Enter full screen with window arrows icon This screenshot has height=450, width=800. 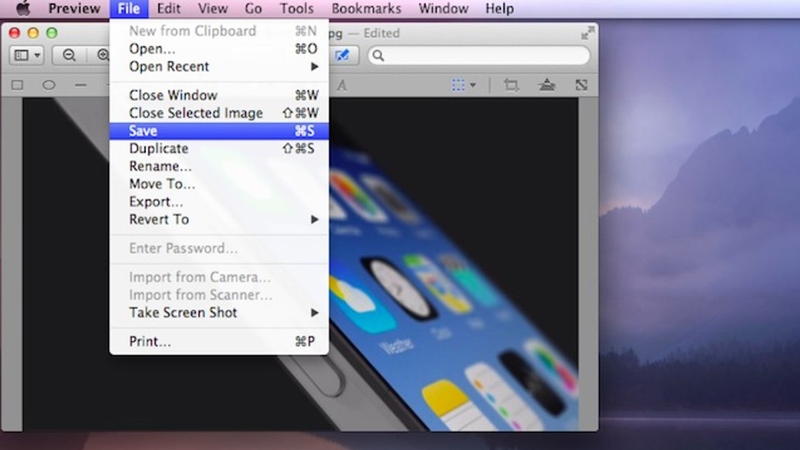pyautogui.click(x=588, y=33)
